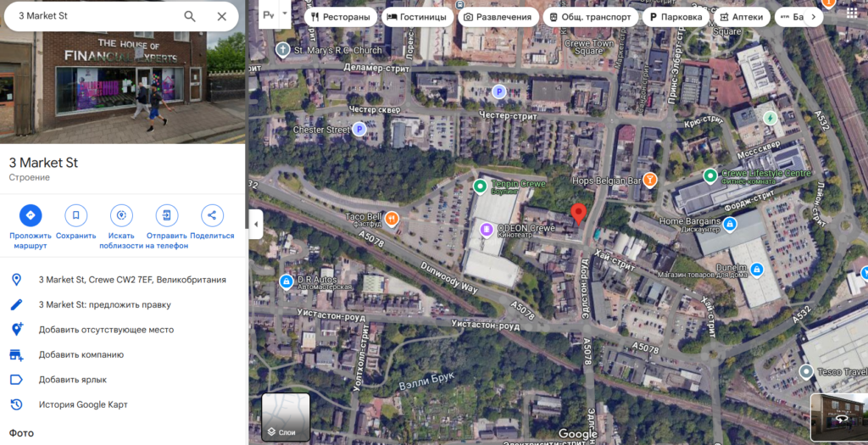Select the Рестораны filter chip

click(x=341, y=17)
